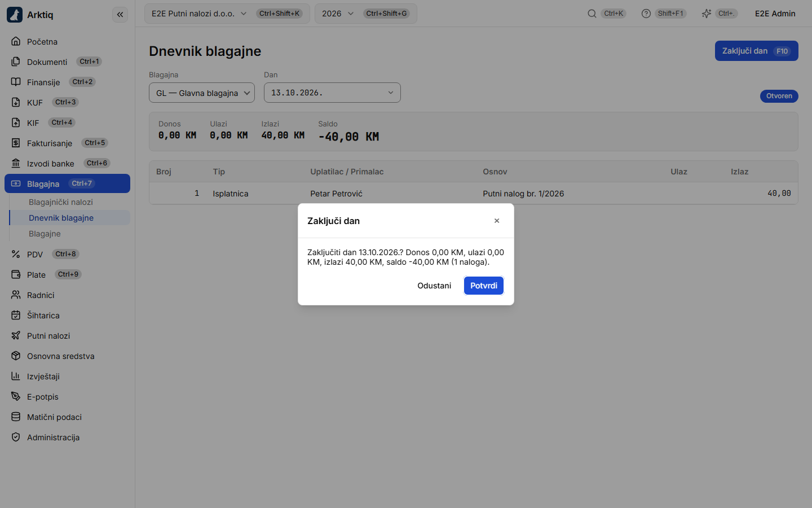Viewport: 812px width, 508px height.
Task: Click the Zaključi dan F10 button
Action: [757, 51]
